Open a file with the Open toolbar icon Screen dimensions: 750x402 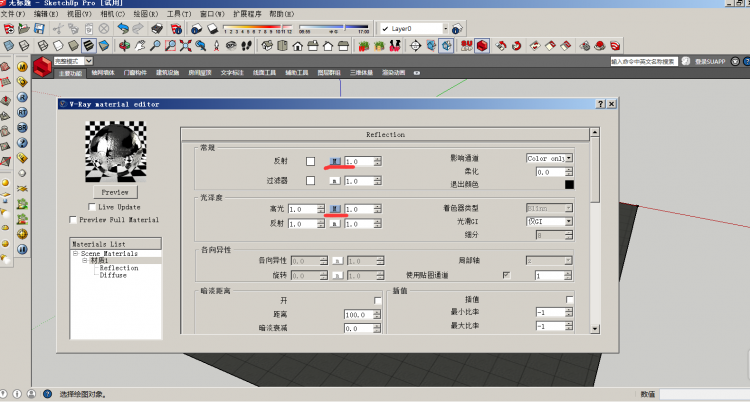[23, 29]
